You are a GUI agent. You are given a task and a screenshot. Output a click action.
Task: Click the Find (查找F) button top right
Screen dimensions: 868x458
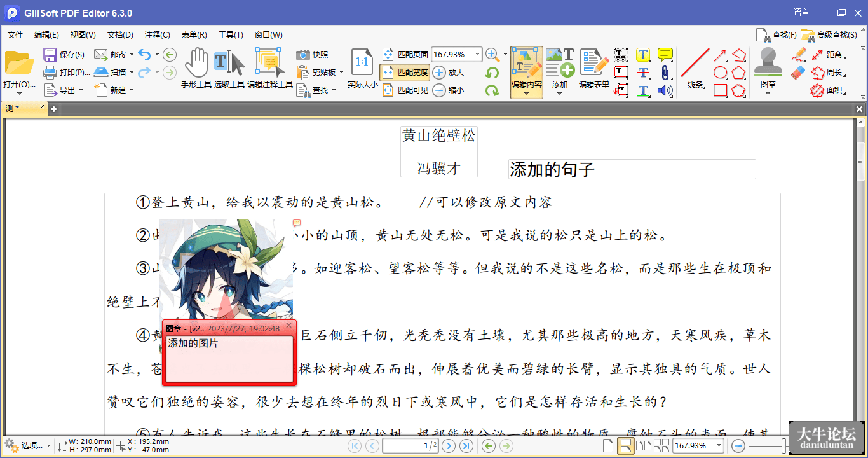(x=776, y=35)
